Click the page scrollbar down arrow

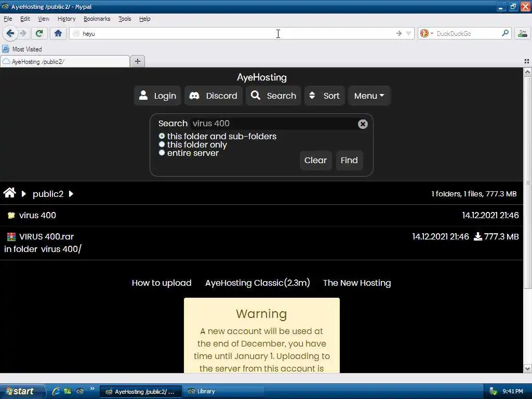[527, 368]
